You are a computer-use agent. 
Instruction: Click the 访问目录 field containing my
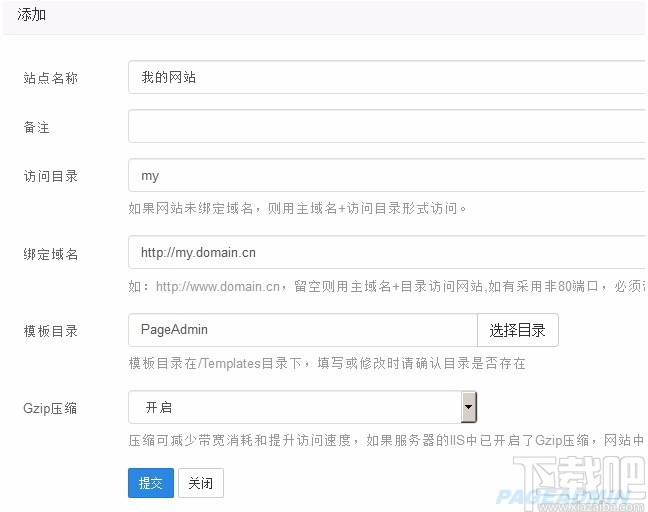click(388, 175)
